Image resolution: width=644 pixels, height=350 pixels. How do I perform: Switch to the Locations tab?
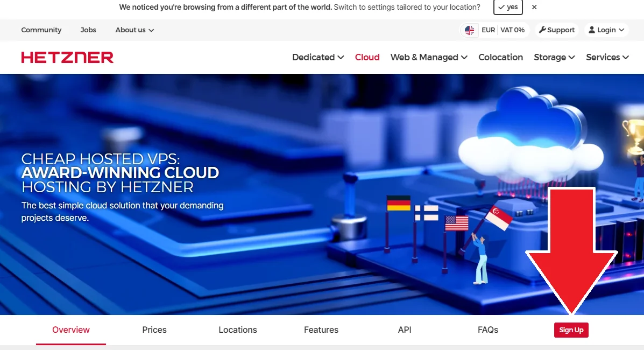[x=238, y=330]
